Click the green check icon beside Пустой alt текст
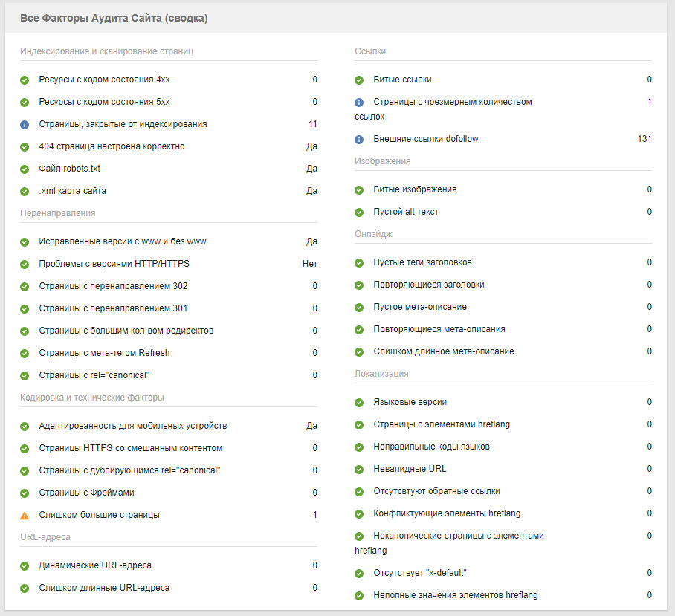 coord(359,212)
